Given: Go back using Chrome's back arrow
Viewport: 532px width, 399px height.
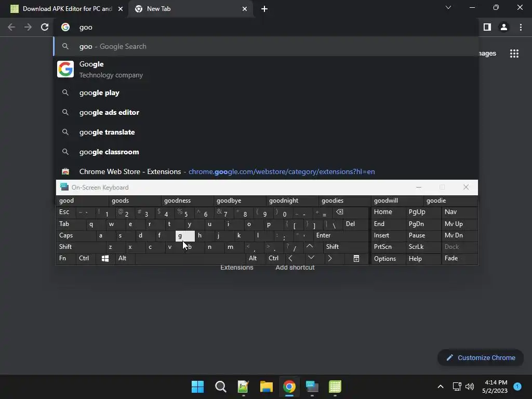Looking at the screenshot, I should pyautogui.click(x=11, y=27).
